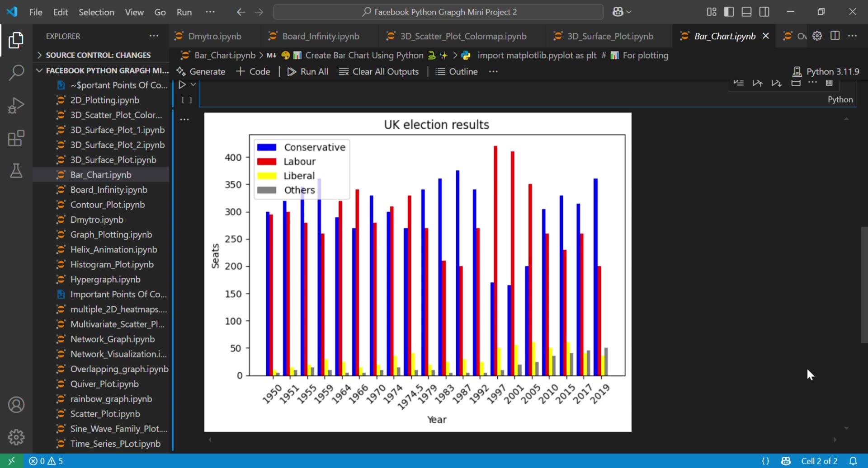This screenshot has height=468, width=868.
Task: Open notebook toolbar overflow ellipsis after Outline
Action: pyautogui.click(x=493, y=71)
